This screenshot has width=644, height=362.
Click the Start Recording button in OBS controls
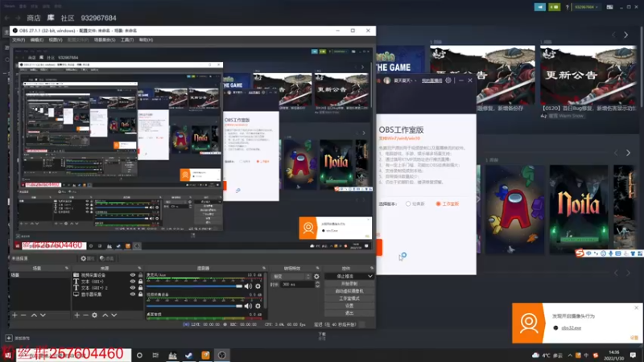[349, 284]
